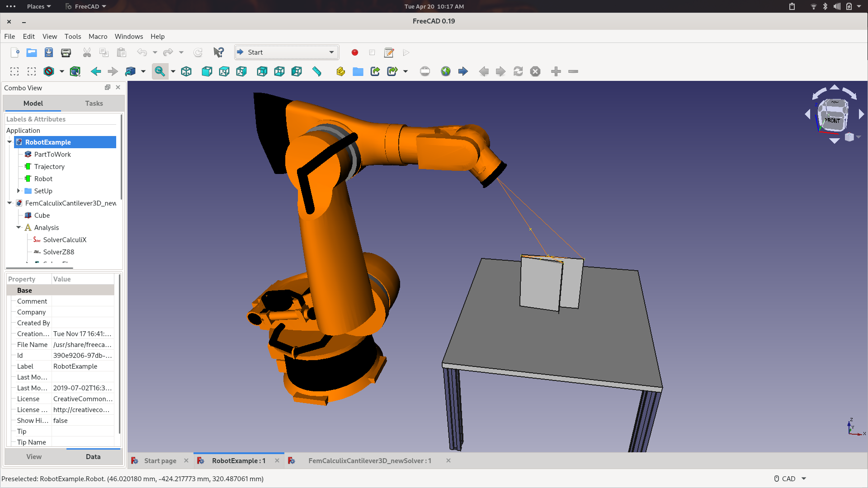Set Left view cube icon
868x488 pixels.
tap(297, 71)
